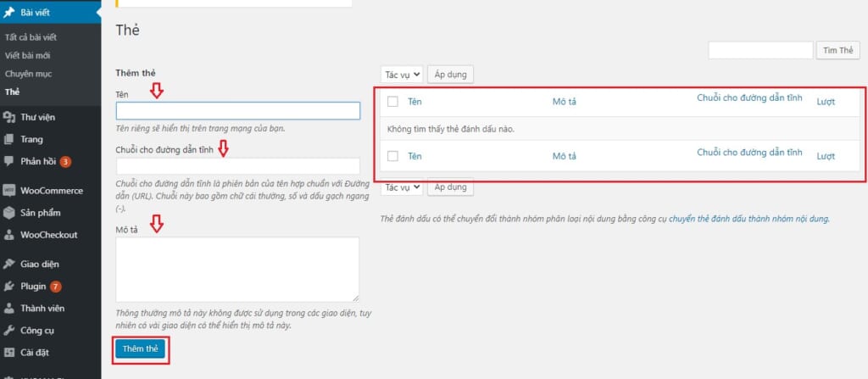Screen dimensions: 868x379
Task: Click the Công cụ wrench icon
Action: click(8, 330)
